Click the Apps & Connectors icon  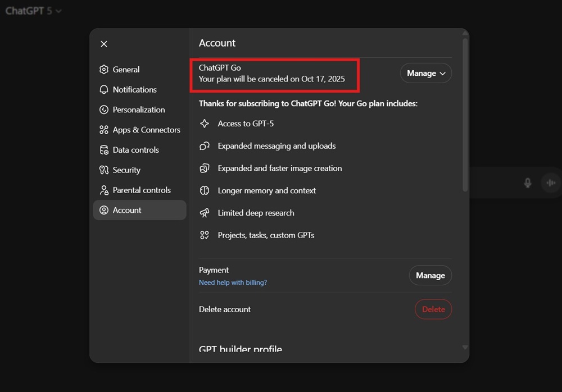[104, 130]
